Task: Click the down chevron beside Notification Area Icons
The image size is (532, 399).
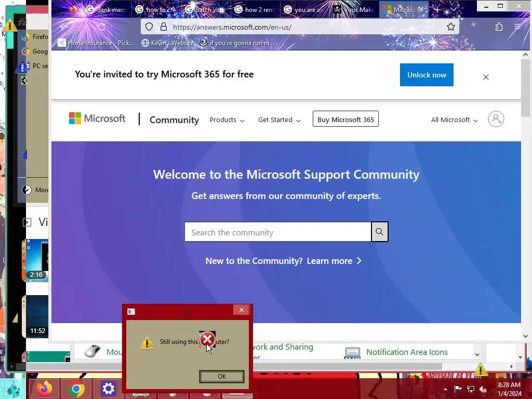Action: point(477,354)
